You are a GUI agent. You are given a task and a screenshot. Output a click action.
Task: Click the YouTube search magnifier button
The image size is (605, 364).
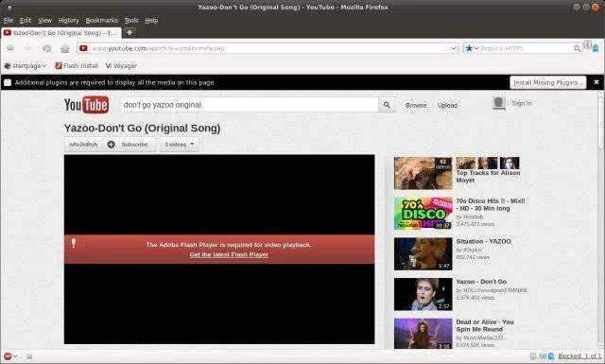pos(387,105)
